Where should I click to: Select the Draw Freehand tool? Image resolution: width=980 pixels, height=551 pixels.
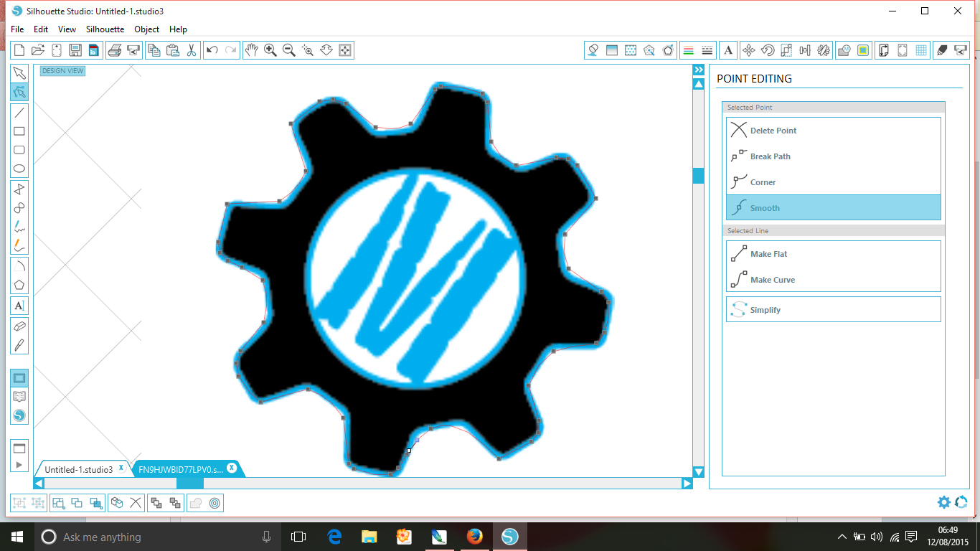click(19, 227)
